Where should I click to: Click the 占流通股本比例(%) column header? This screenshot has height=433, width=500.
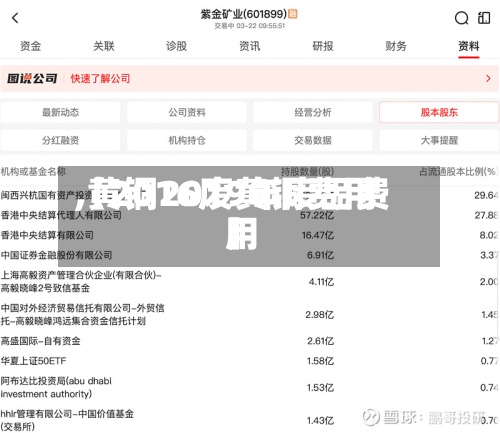click(x=458, y=172)
